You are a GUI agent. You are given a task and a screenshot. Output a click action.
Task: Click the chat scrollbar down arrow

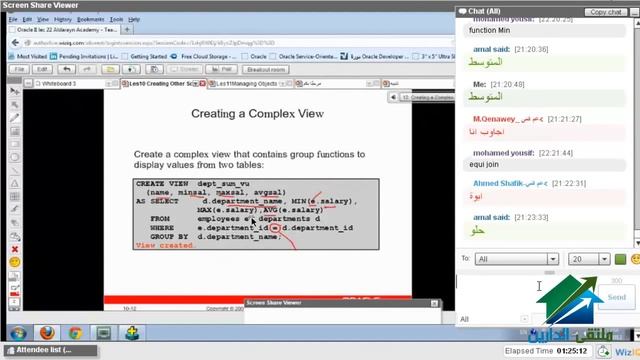coord(637,243)
